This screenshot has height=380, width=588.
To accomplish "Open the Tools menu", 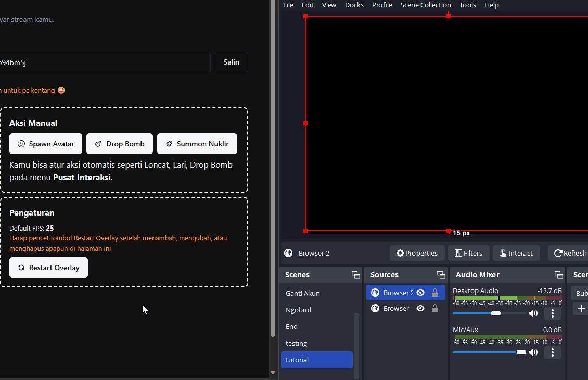I will click(467, 5).
